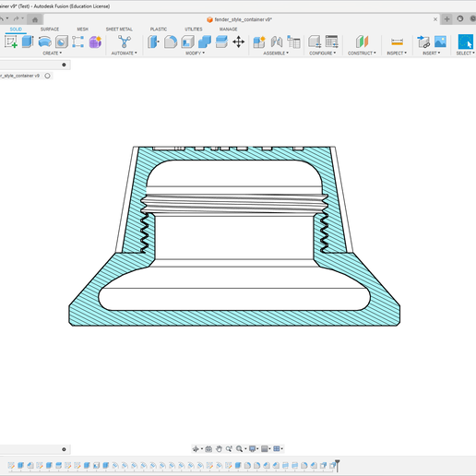Switch to the SURFACE tab
This screenshot has height=476, width=476.
50,30
